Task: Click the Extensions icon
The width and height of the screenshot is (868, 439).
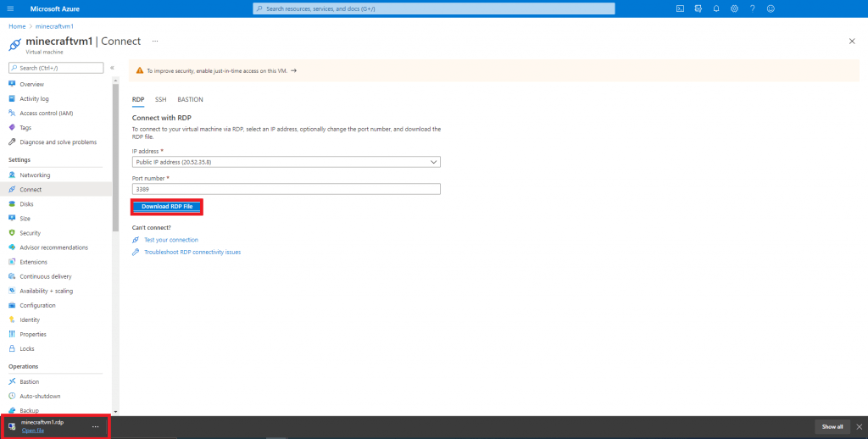Action: point(12,262)
